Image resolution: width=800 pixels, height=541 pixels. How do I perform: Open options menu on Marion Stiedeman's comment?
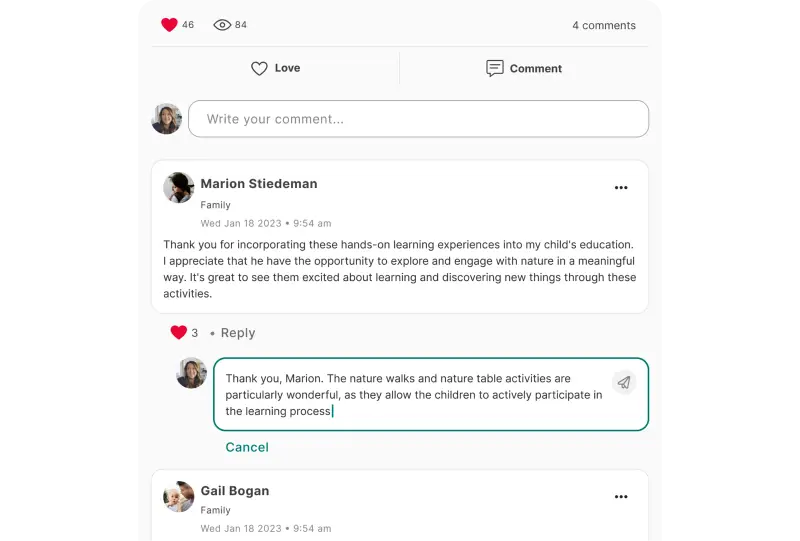(621, 188)
